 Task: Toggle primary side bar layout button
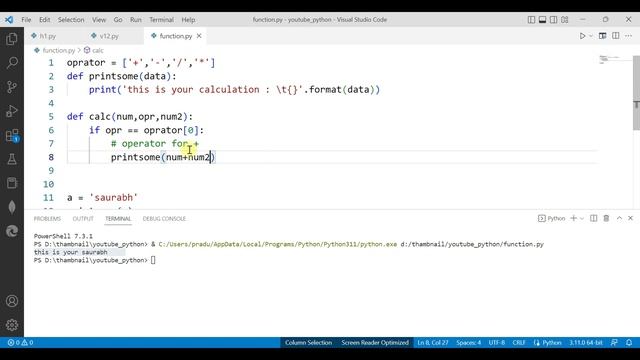[531, 20]
